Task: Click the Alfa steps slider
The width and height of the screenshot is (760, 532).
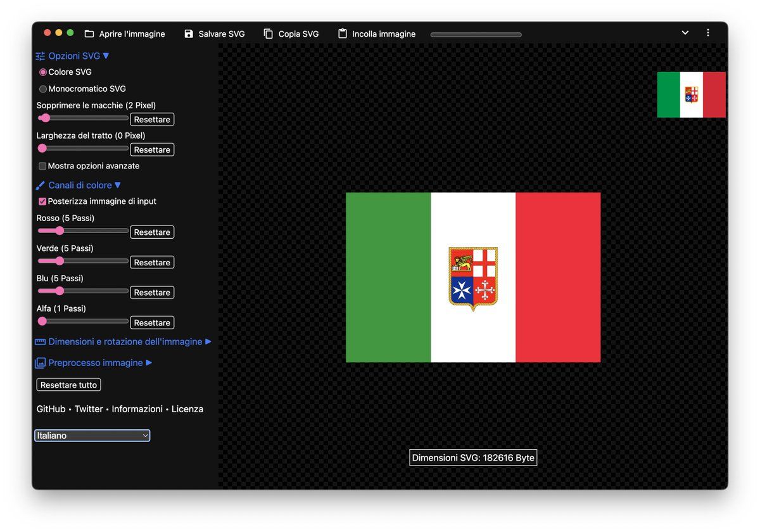Action: point(83,321)
